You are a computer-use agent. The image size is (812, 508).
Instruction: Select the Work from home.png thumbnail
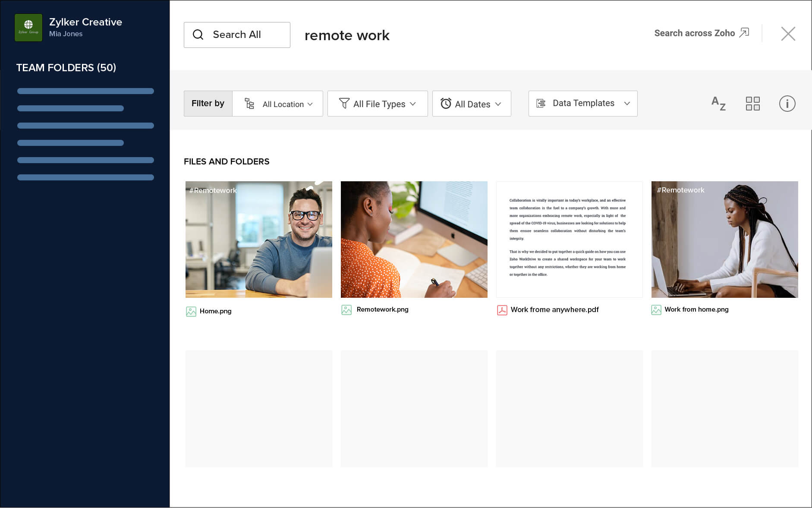724,240
